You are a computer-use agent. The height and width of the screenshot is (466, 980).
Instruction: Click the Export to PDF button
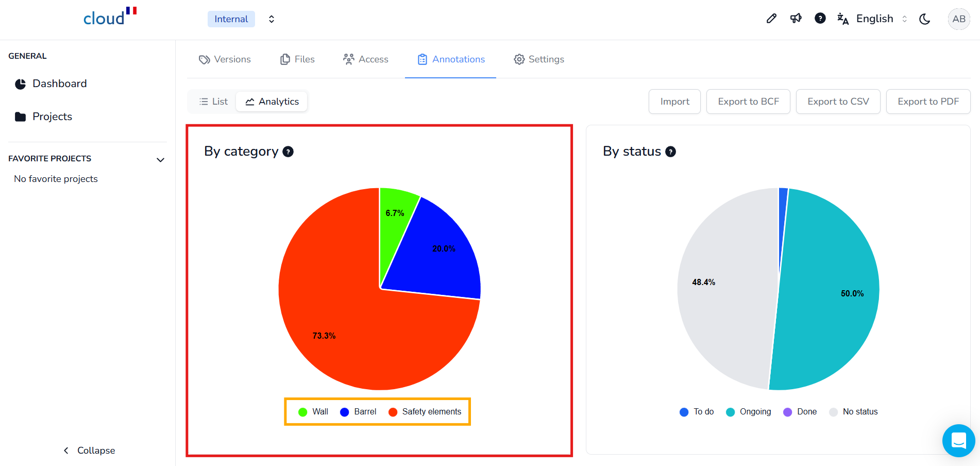click(928, 102)
